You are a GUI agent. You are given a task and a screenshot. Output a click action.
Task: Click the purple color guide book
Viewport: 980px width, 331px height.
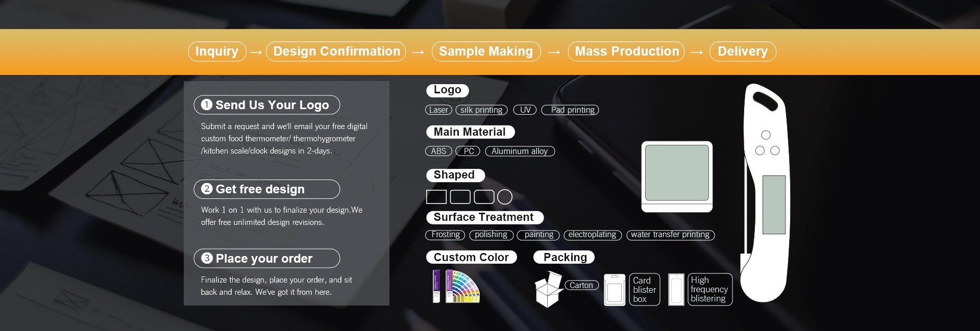(x=436, y=286)
